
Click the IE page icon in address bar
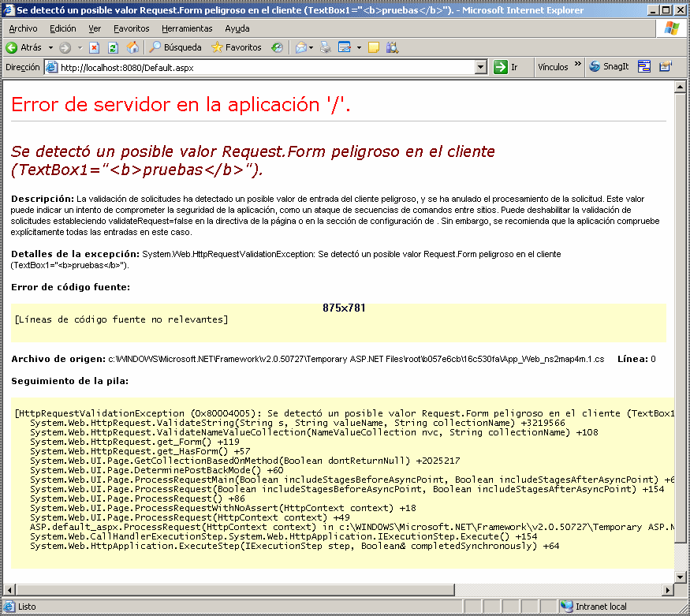pyautogui.click(x=52, y=67)
